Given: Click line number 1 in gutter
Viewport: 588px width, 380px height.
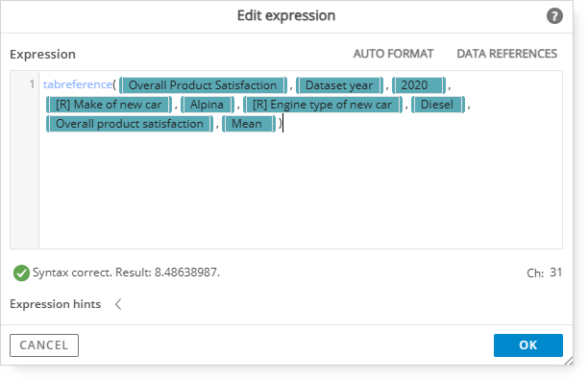Looking at the screenshot, I should pos(32,84).
